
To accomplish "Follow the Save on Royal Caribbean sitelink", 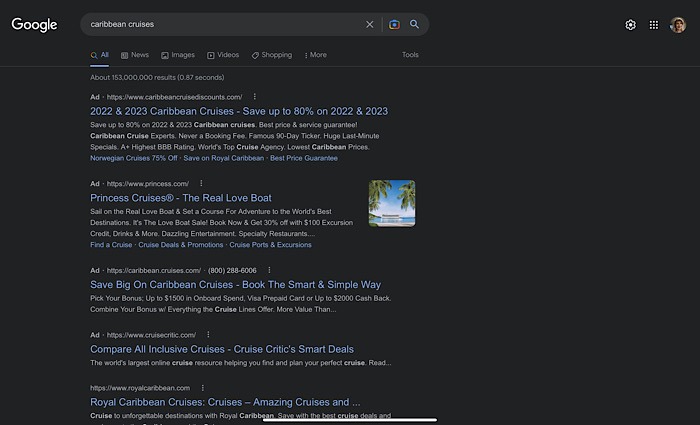I will pyautogui.click(x=224, y=158).
